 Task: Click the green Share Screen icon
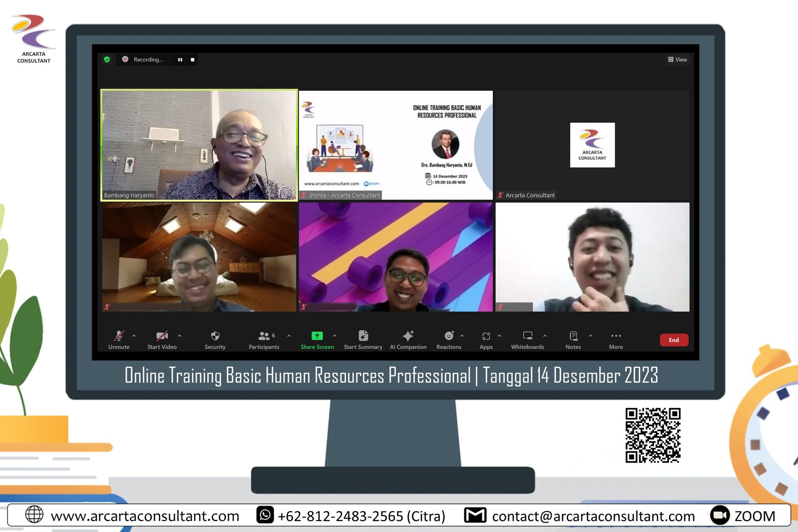point(317,336)
